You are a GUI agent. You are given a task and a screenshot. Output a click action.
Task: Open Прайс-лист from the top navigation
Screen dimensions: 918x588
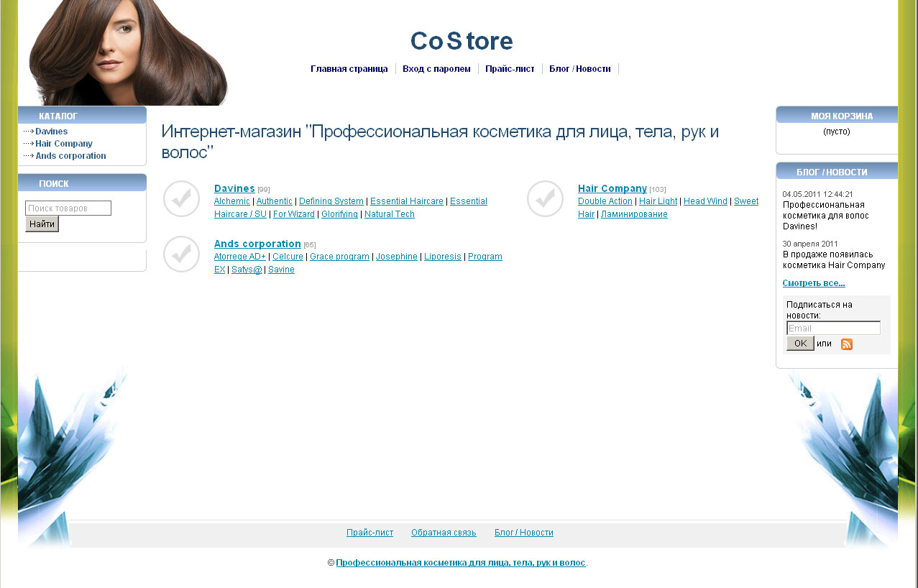click(x=510, y=68)
